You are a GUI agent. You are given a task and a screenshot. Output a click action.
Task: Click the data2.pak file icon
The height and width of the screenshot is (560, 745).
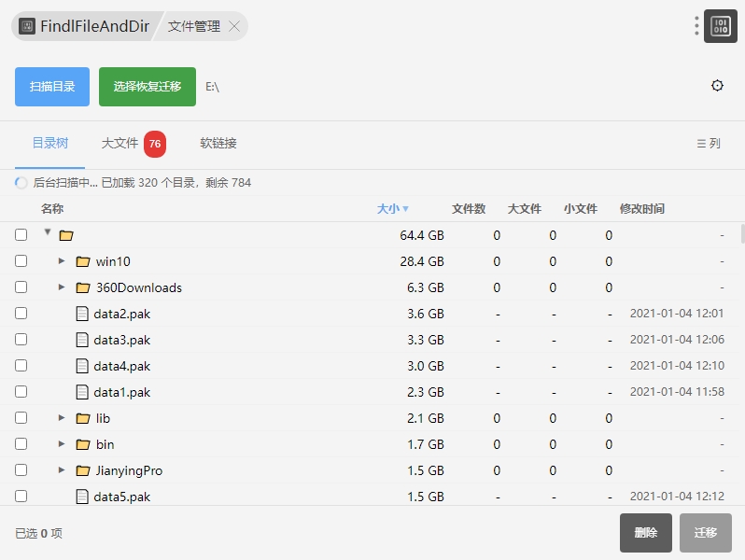point(82,314)
